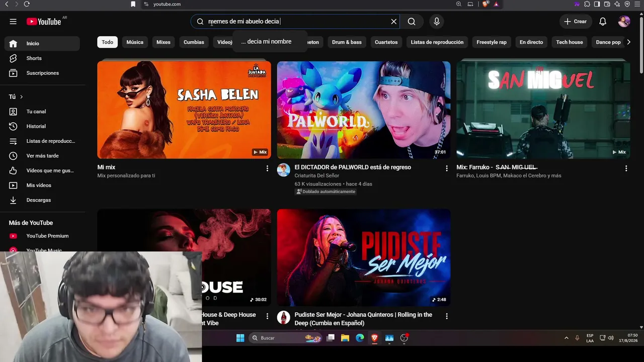Open Shorts from the sidebar
This screenshot has height=362, width=644.
(42, 58)
